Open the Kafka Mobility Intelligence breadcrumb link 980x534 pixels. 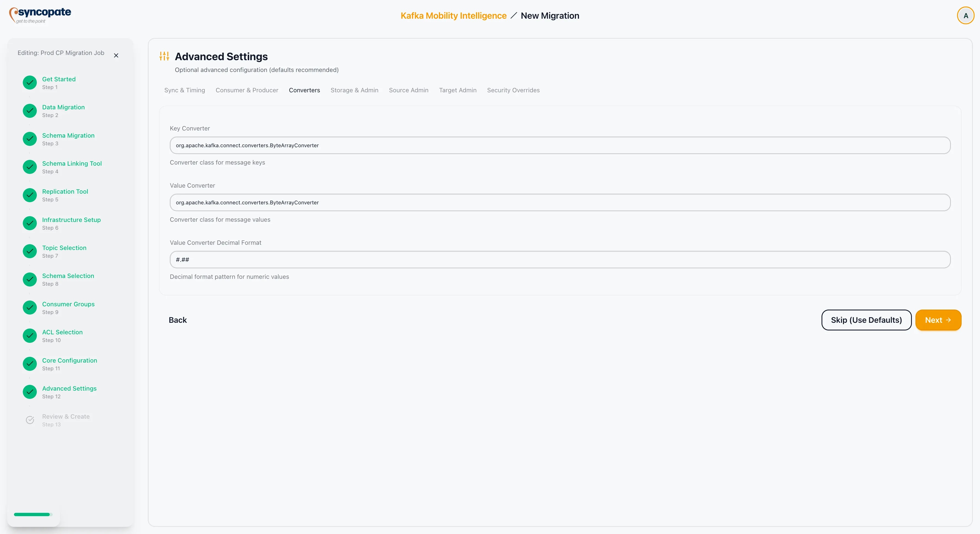(x=453, y=16)
